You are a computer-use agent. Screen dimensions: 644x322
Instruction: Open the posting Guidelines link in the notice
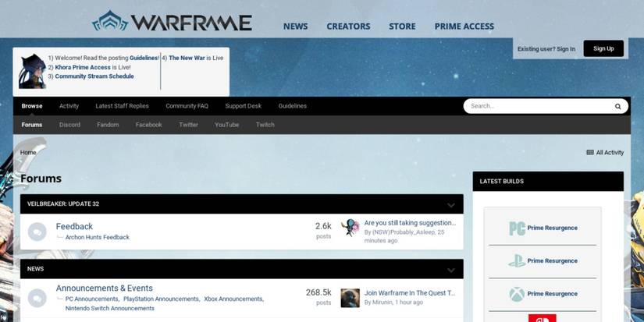point(144,58)
